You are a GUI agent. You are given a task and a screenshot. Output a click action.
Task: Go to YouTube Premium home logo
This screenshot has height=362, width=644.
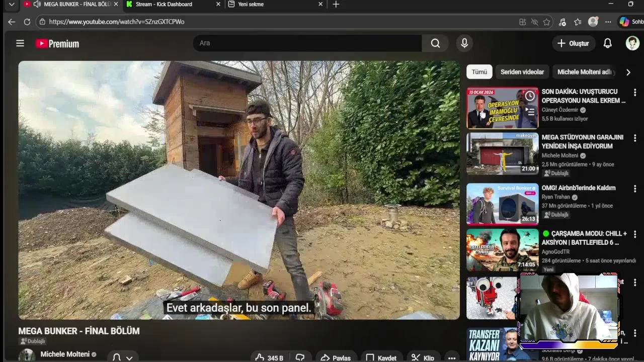57,44
